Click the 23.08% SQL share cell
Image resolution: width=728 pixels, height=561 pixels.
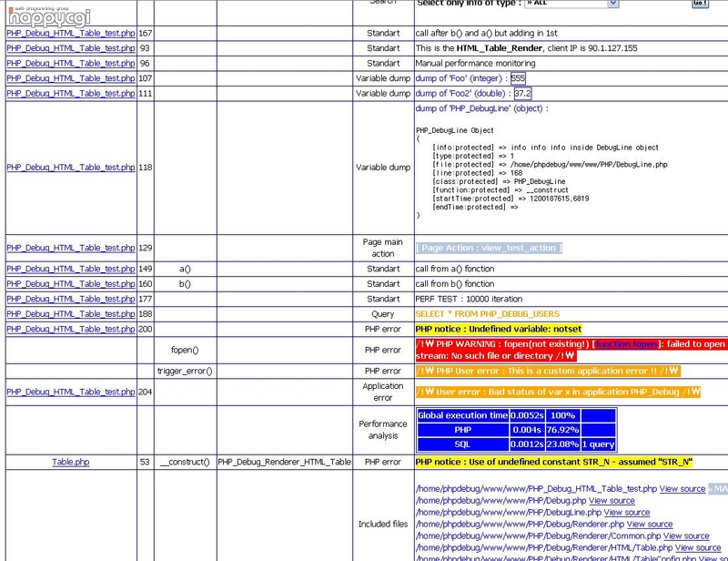coord(562,444)
